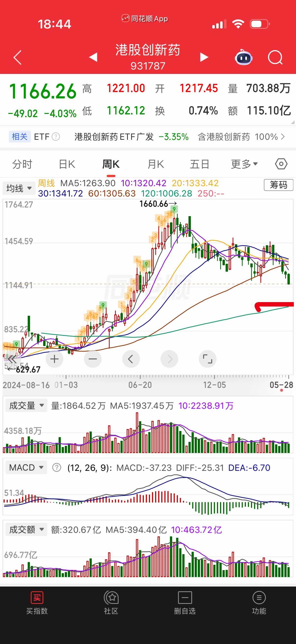Viewport: 296px width, 644px height.
Task: Shift chart left with arrow button
Action: [x=131, y=359]
